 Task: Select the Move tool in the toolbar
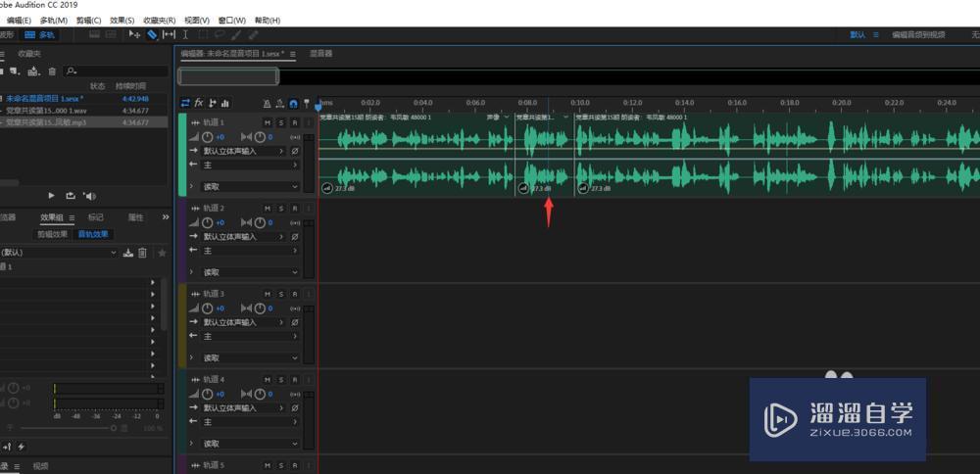click(x=134, y=35)
